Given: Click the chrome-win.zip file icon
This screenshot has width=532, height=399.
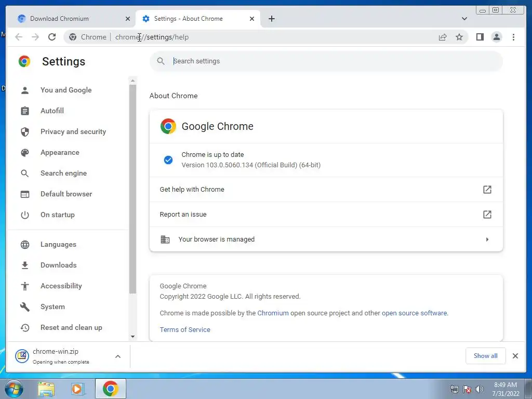Looking at the screenshot, I should coord(22,356).
